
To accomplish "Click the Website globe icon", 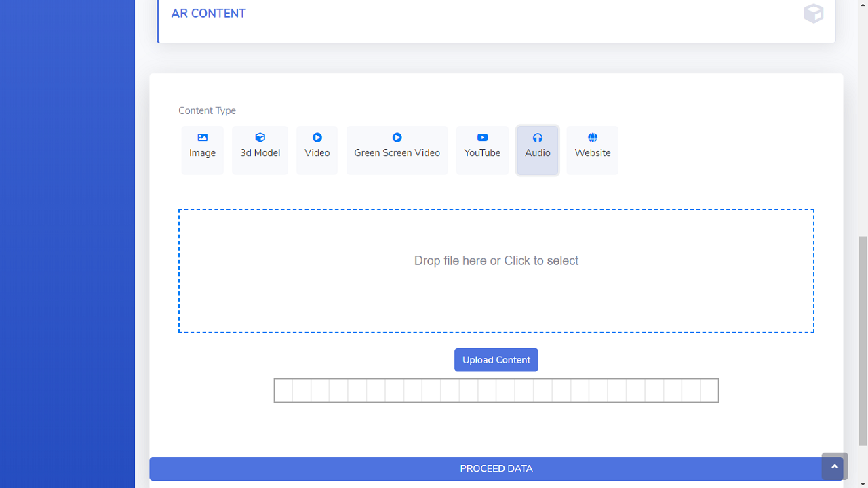I will [592, 138].
